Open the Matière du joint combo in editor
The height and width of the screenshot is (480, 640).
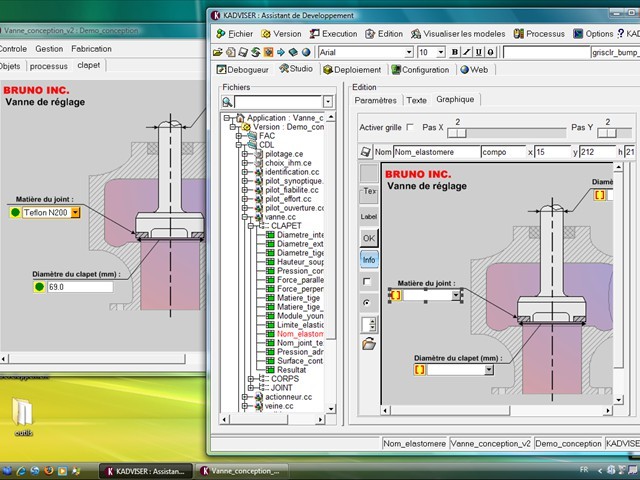pos(456,295)
